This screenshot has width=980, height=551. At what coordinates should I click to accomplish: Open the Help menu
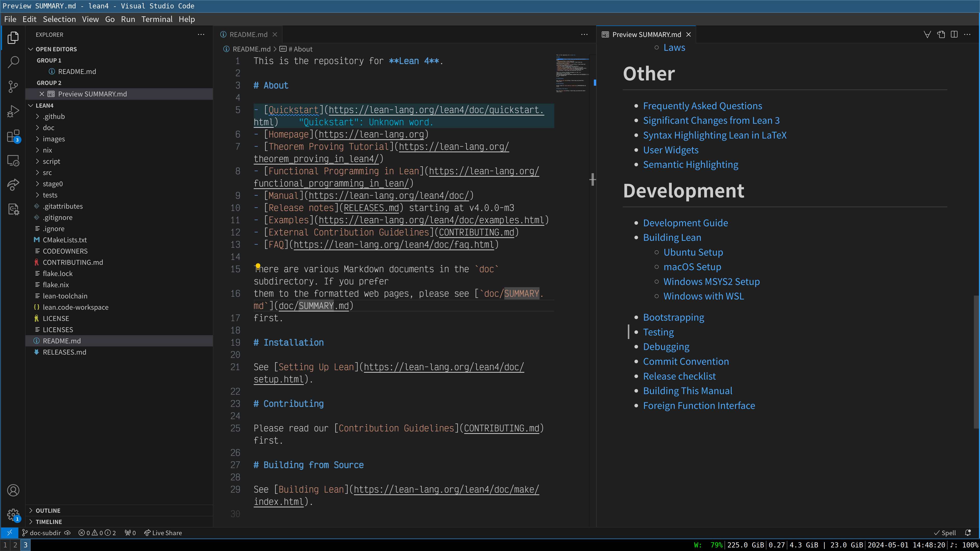pos(187,19)
